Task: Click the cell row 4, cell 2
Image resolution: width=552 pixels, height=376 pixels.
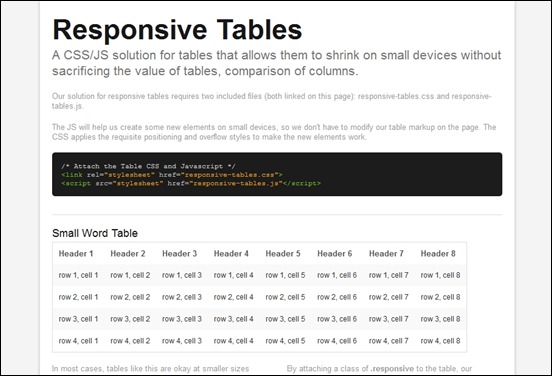Action: pyautogui.click(x=130, y=341)
